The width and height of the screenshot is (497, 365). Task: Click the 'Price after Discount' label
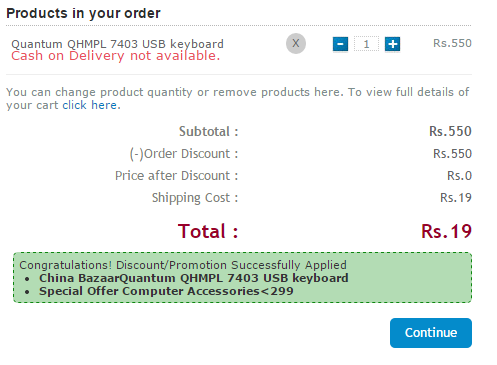pyautogui.click(x=177, y=176)
